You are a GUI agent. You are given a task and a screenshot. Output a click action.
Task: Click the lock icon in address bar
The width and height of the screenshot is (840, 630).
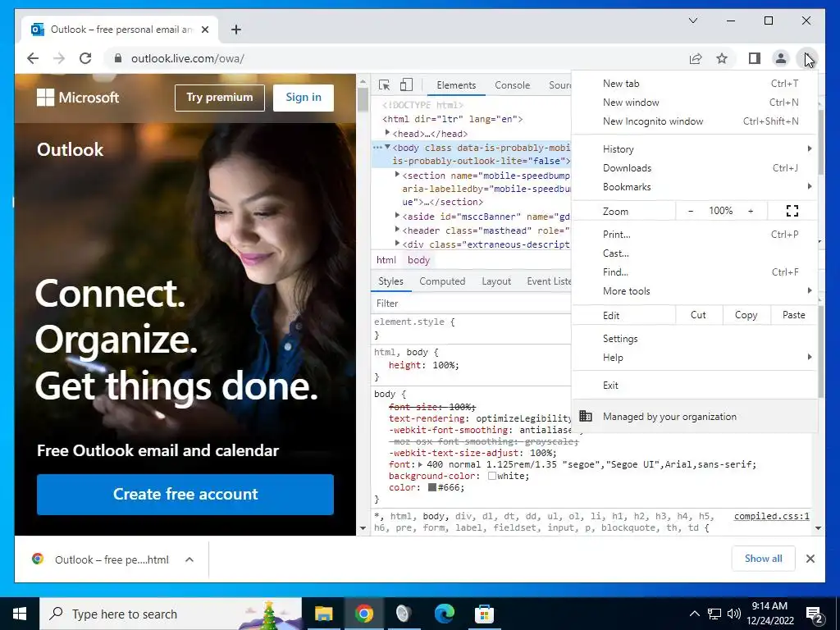[x=118, y=58]
